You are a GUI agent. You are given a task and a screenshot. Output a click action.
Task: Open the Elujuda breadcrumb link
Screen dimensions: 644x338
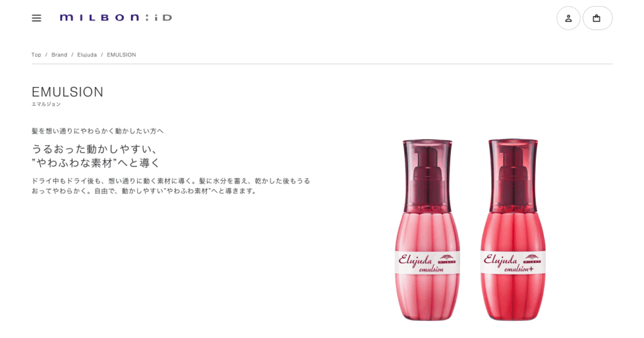point(87,55)
